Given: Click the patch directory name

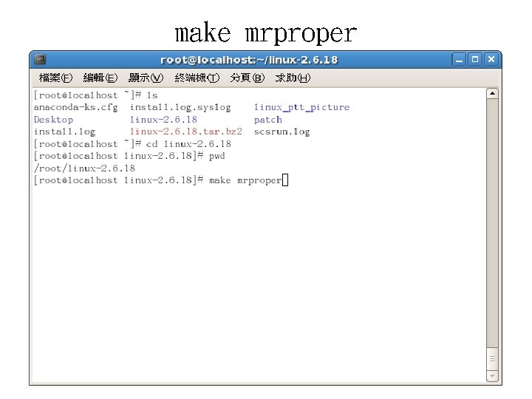Looking at the screenshot, I should (268, 120).
